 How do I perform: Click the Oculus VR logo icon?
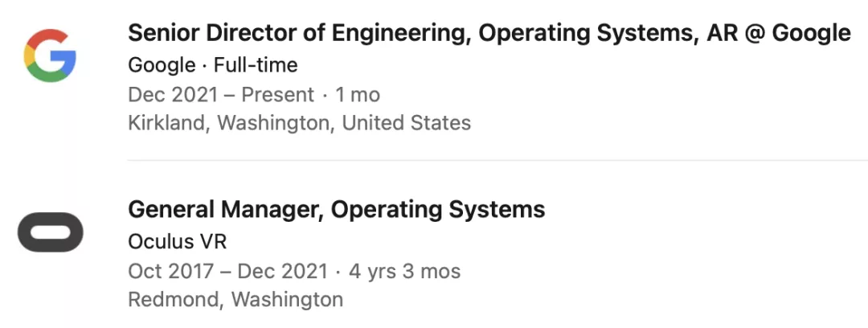click(x=50, y=233)
